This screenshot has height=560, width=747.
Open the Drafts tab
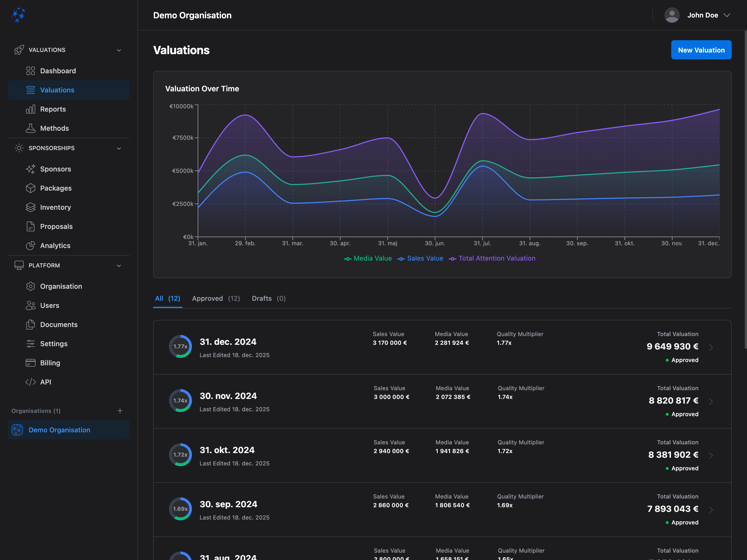(x=262, y=298)
